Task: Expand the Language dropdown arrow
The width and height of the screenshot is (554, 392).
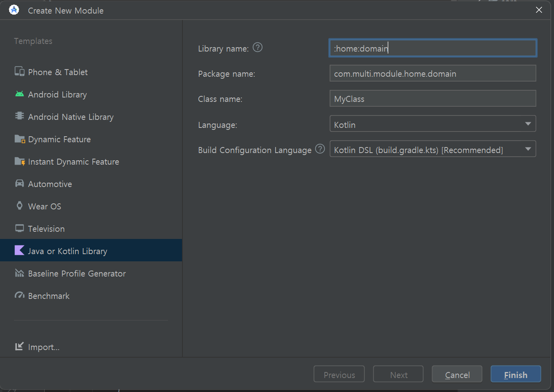Action: coord(528,124)
